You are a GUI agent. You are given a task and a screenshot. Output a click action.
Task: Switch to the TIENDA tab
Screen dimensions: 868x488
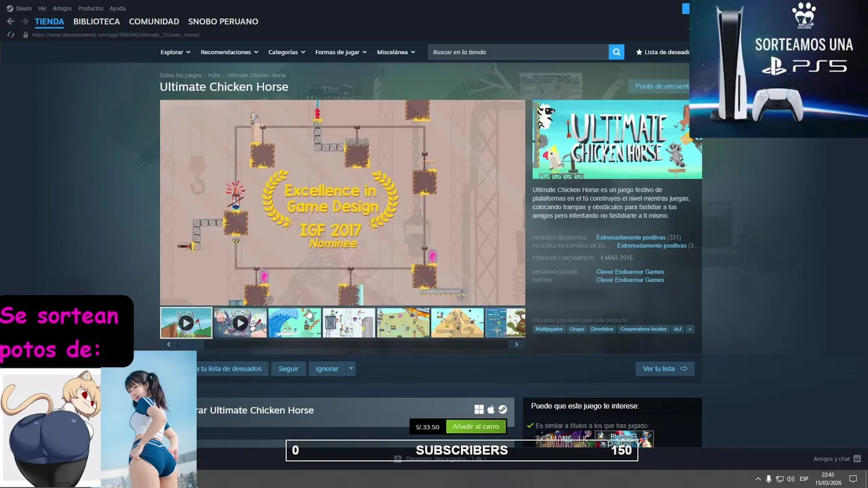click(x=50, y=22)
